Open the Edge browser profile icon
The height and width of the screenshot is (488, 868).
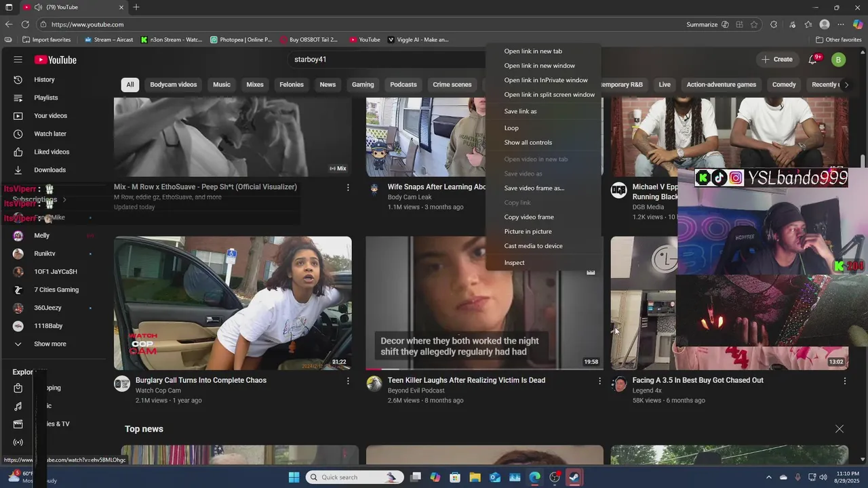[825, 24]
